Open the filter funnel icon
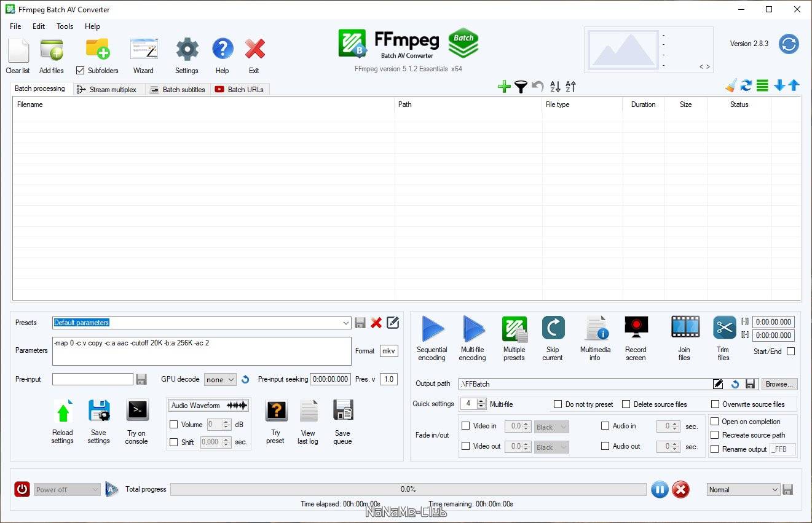This screenshot has width=812, height=523. coord(521,87)
